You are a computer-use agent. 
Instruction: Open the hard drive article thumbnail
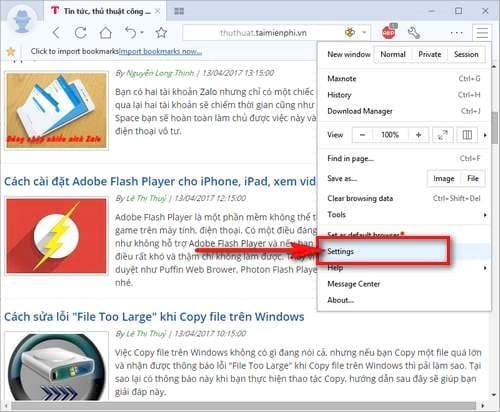pyautogui.click(x=56, y=366)
